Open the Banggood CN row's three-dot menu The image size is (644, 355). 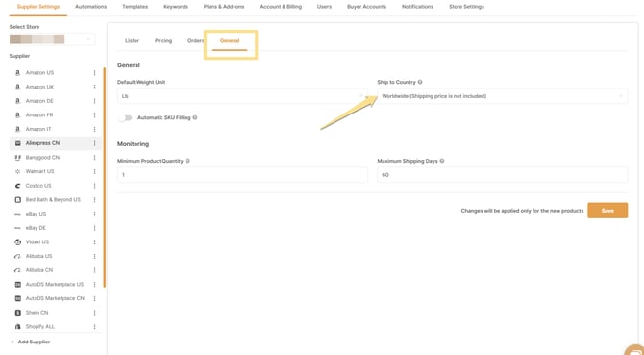[94, 158]
